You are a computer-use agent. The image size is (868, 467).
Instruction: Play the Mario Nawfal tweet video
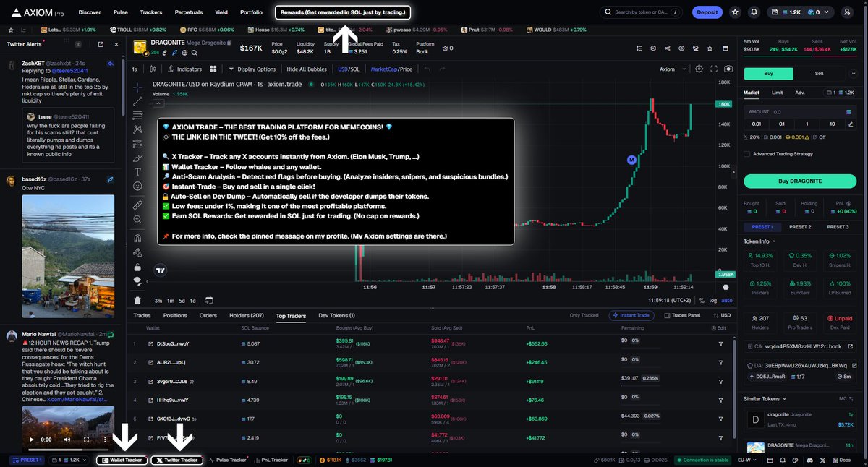coord(30,439)
